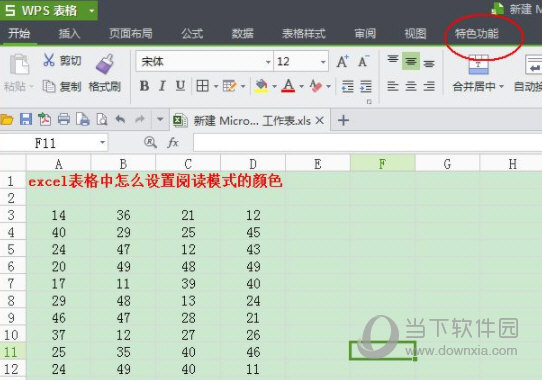
Task: Toggle bottom vertical alignment
Action: click(x=429, y=63)
